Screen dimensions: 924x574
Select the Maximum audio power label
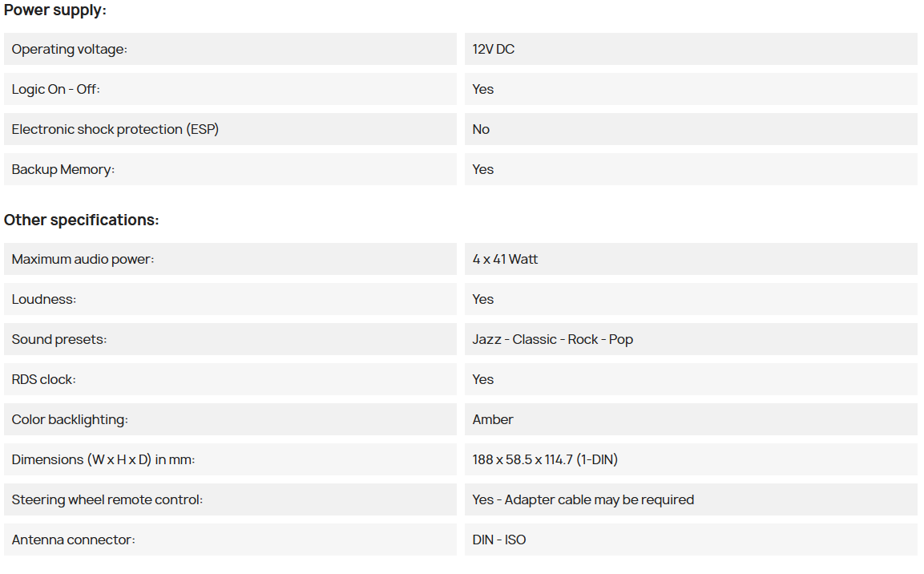pyautogui.click(x=83, y=259)
